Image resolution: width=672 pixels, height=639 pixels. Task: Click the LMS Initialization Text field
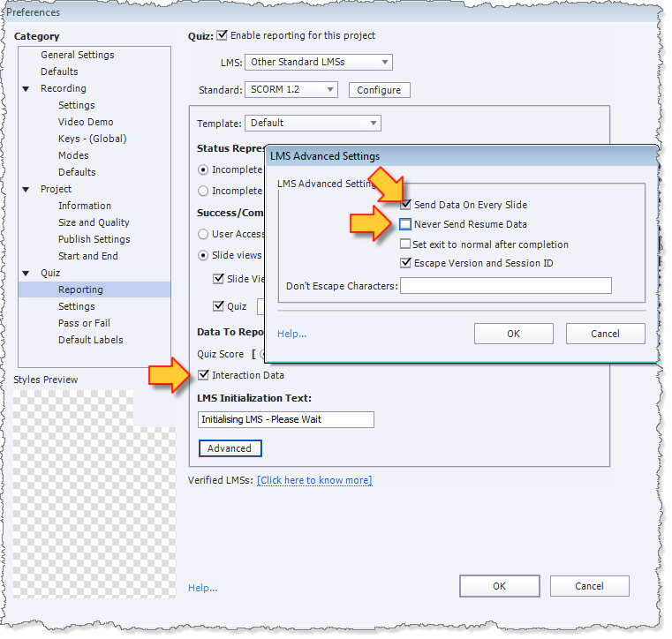(286, 420)
